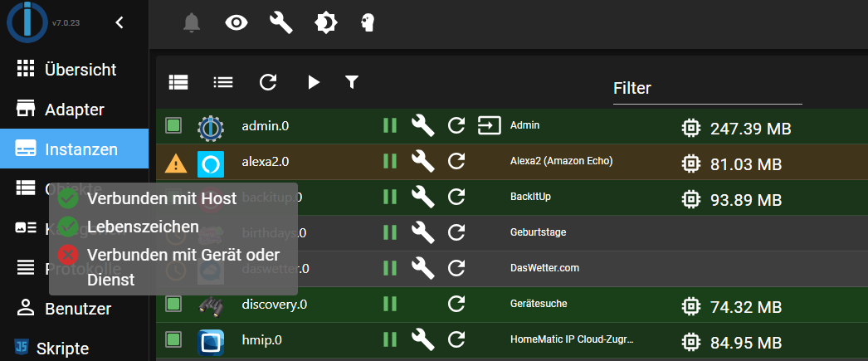Pause the alexa2.0 instance
The image size is (868, 361).
390,161
